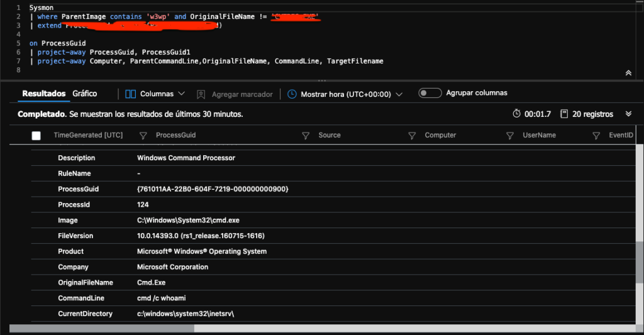Open the Columnas column chooser icon
Screen dimensions: 644x335
pos(131,94)
